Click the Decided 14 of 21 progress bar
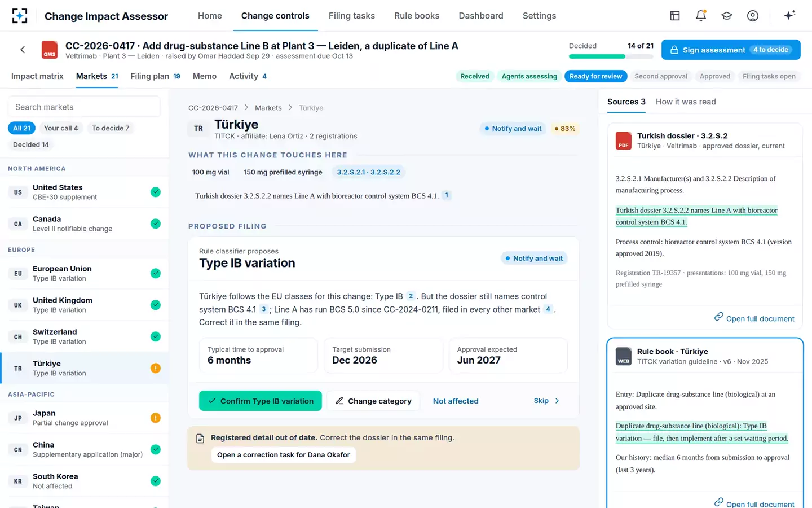The height and width of the screenshot is (508, 812). coord(611,56)
